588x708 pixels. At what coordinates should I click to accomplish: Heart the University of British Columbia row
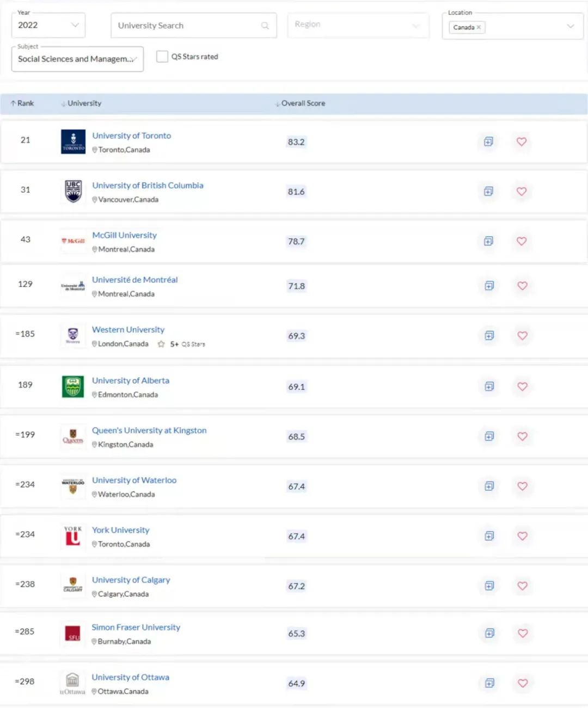(522, 192)
